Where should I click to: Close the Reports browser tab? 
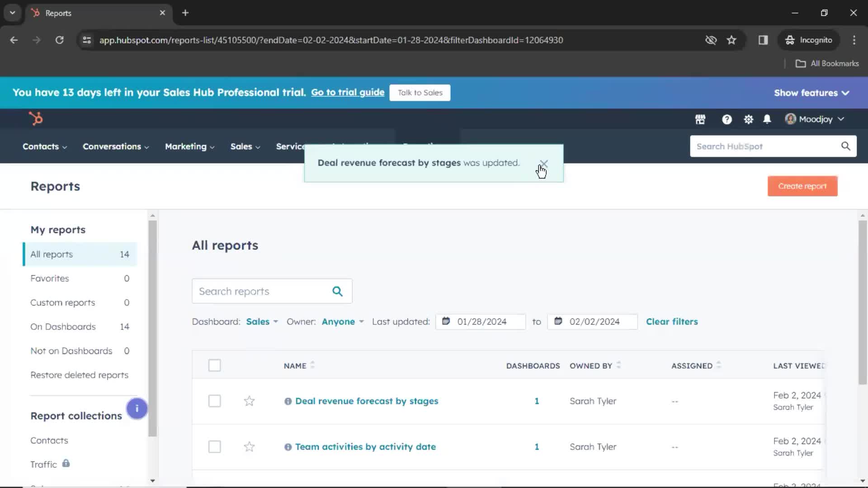pyautogui.click(x=162, y=13)
